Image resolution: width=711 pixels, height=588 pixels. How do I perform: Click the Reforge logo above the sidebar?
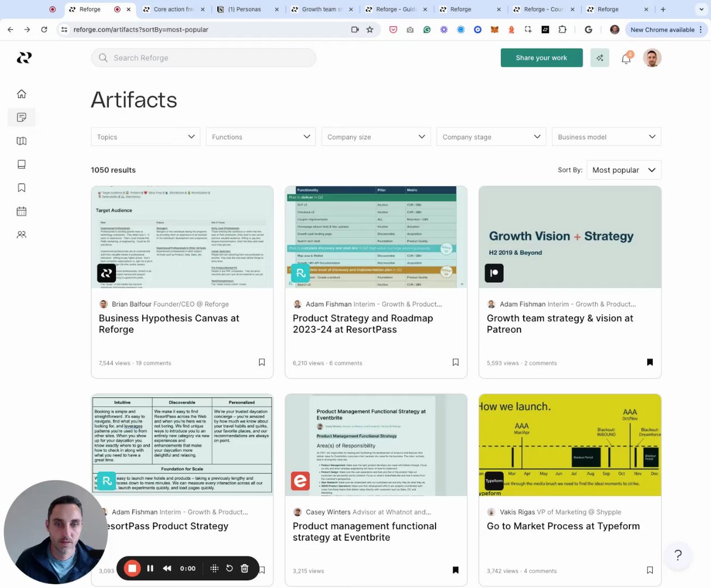click(24, 57)
